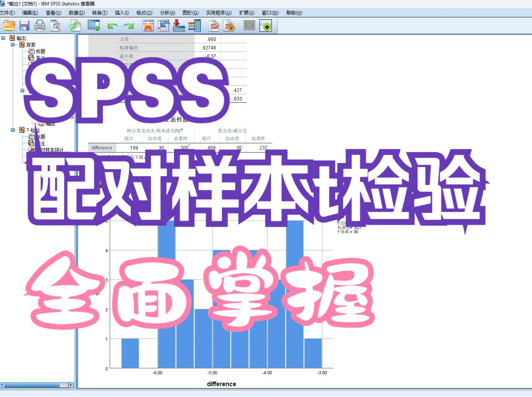Click the Export output icon with the green arrow
The width and height of the screenshot is (532, 397).
tap(75, 26)
